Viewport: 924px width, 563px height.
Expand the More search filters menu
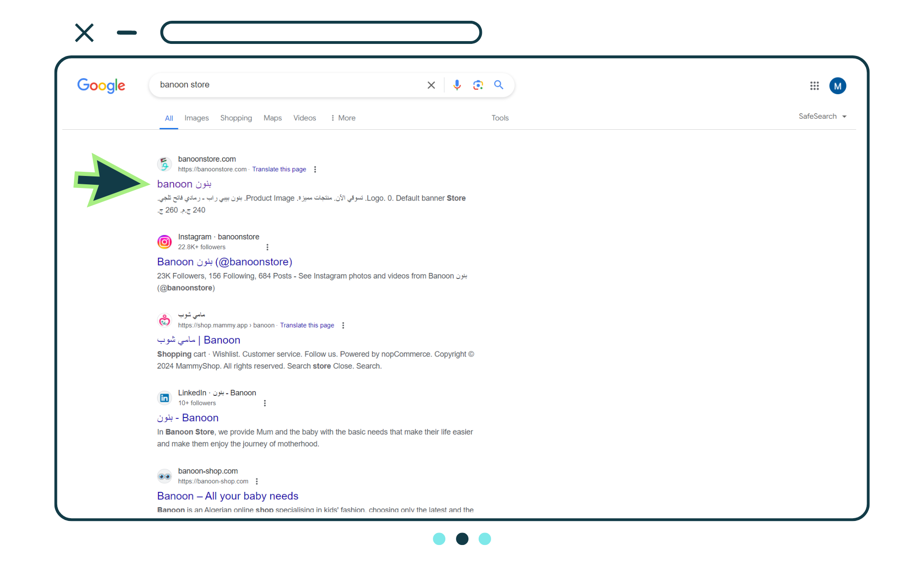point(343,118)
